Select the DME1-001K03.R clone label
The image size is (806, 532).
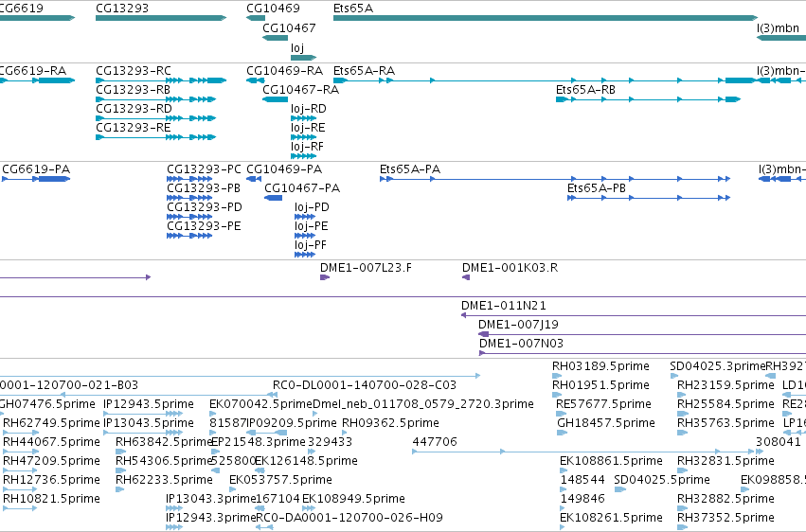(x=510, y=268)
